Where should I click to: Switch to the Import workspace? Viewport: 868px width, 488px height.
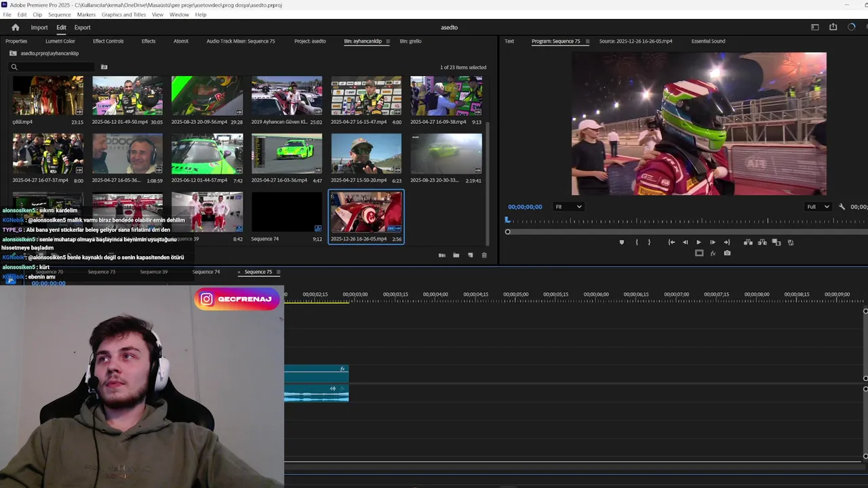[x=39, y=27]
